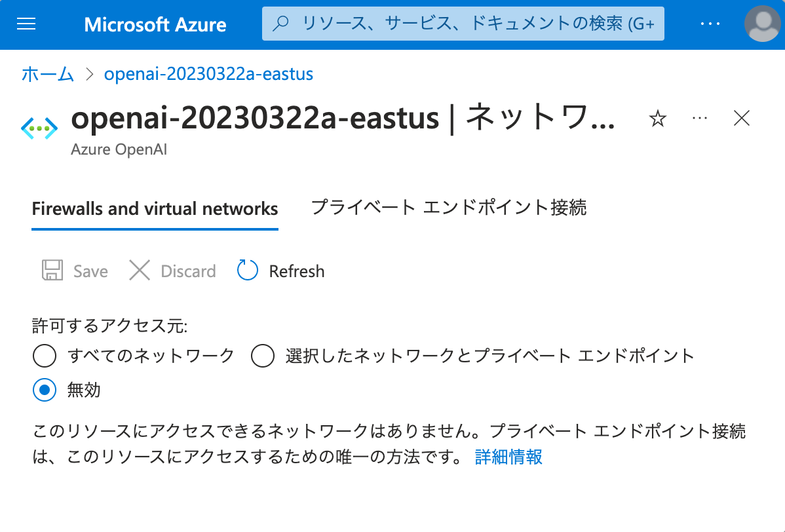Click the Microsoft Azure logo

155,24
